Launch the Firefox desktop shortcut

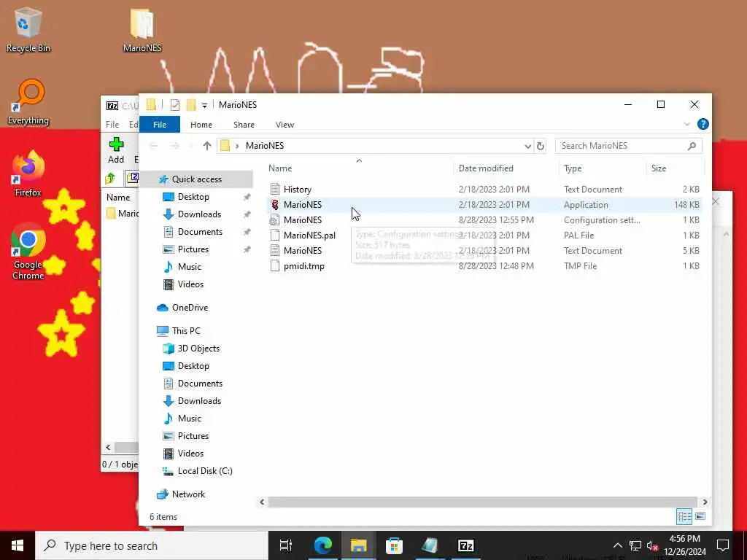(x=28, y=174)
